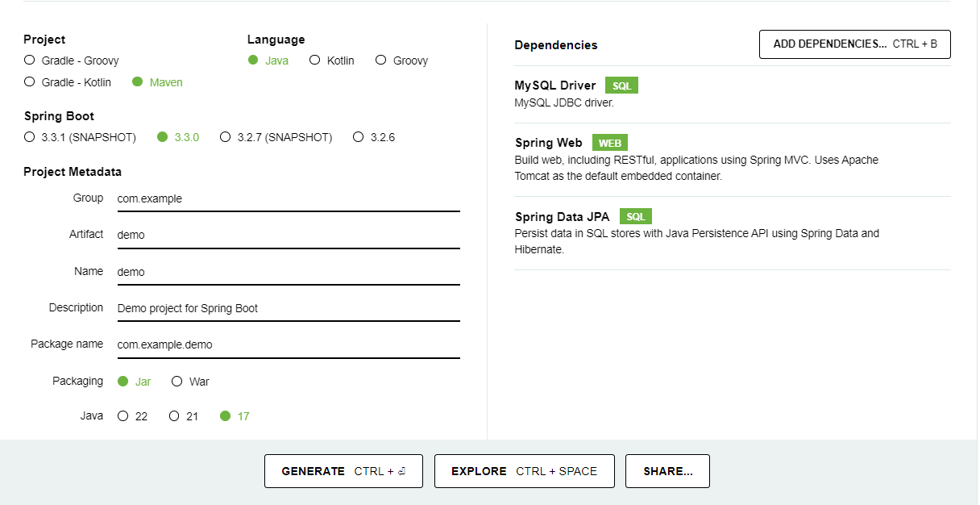Explore the project structure
The width and height of the screenshot is (980, 505).
pos(524,471)
